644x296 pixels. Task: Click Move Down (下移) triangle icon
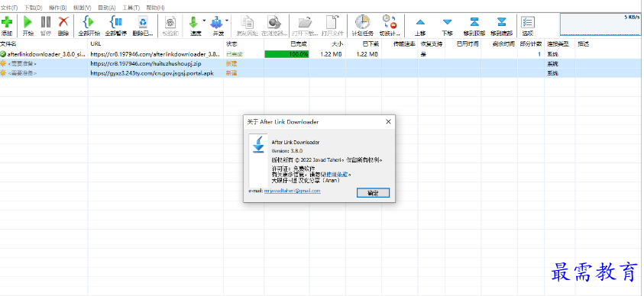[447, 22]
